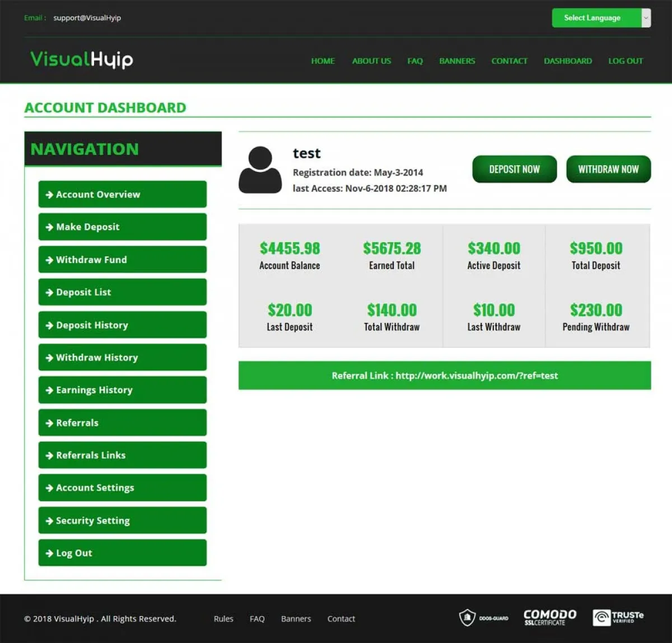Click the $140.00 Total Withdraw value
This screenshot has width=672, height=643.
tap(392, 309)
